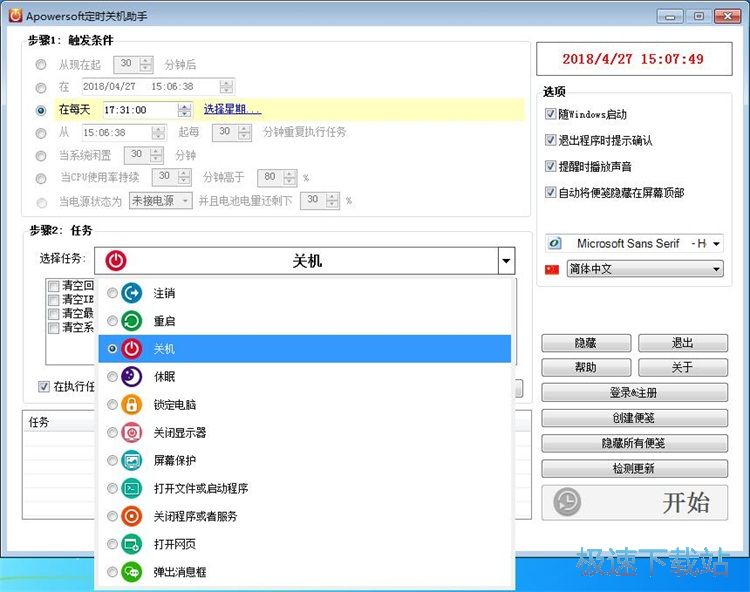Collapse the 选择任务 dropdown arrow

coord(506,261)
